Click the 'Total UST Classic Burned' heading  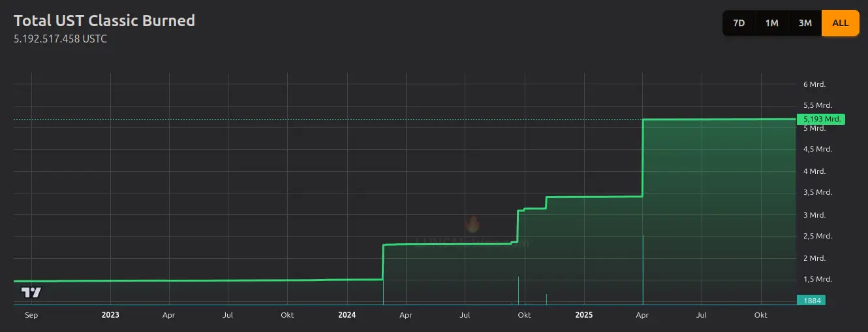coord(104,20)
